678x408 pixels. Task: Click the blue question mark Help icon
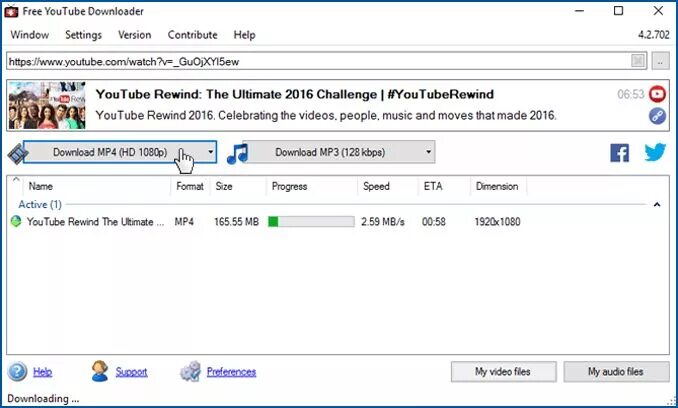click(17, 372)
